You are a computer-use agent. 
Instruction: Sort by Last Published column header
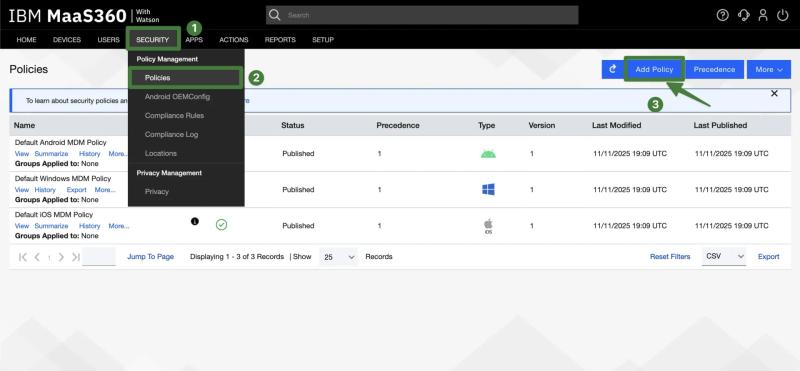pos(720,125)
